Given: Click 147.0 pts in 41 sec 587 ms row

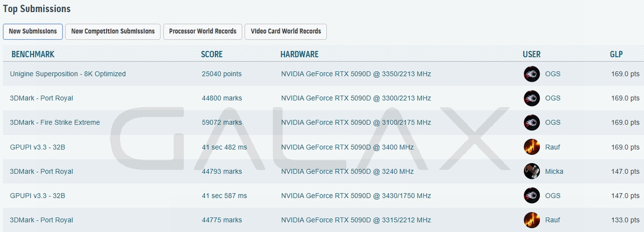Looking at the screenshot, I should click(625, 196).
